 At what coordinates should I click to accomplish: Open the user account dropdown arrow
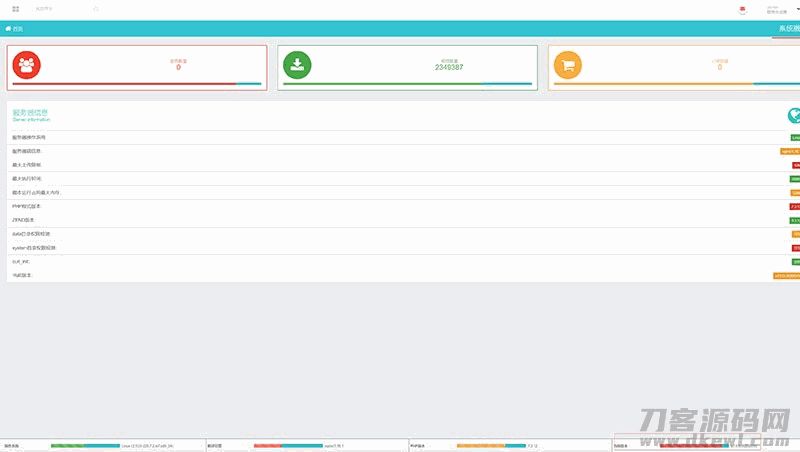(x=797, y=9)
